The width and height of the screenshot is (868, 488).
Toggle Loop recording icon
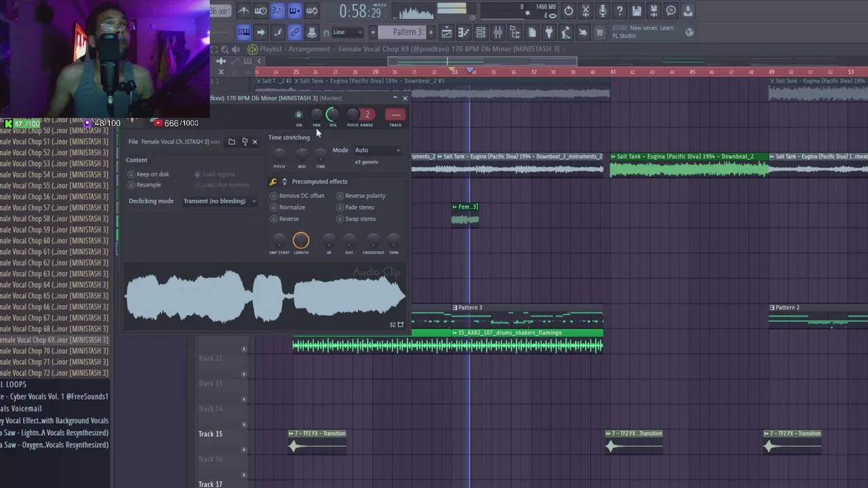(x=311, y=11)
